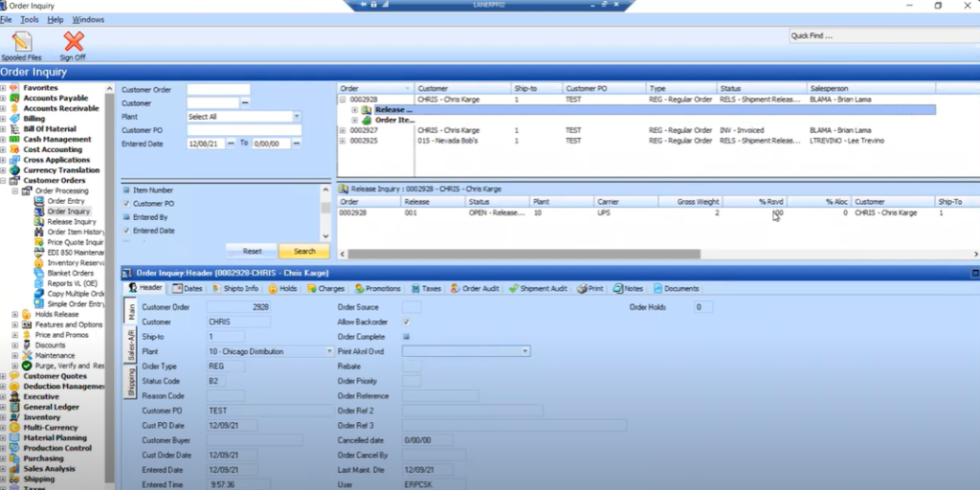Click the Search button
The image size is (980, 490).
[x=304, y=252]
